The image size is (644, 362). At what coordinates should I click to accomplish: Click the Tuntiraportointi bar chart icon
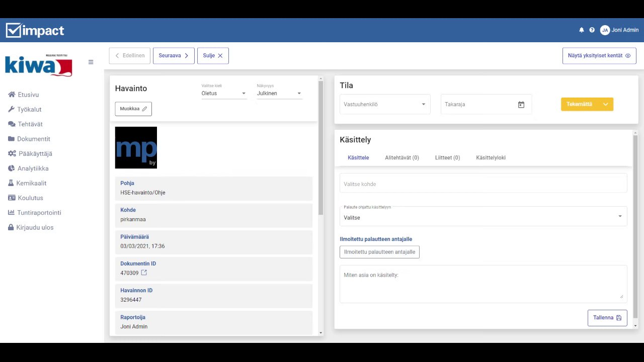click(12, 213)
